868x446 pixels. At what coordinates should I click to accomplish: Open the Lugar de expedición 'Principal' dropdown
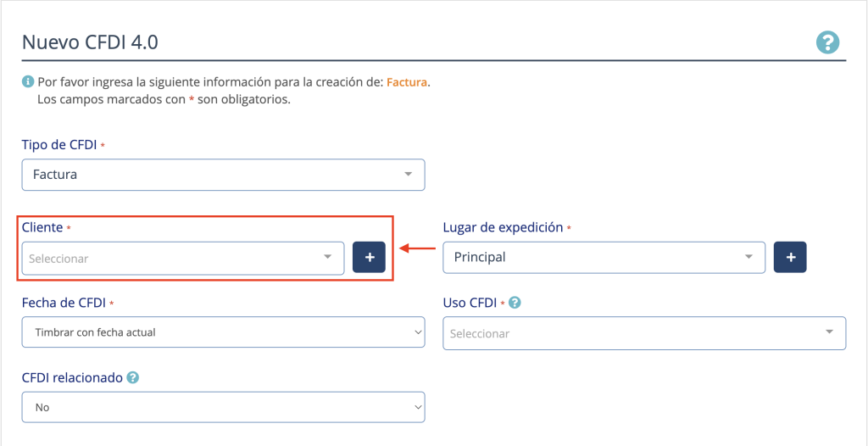tap(604, 257)
